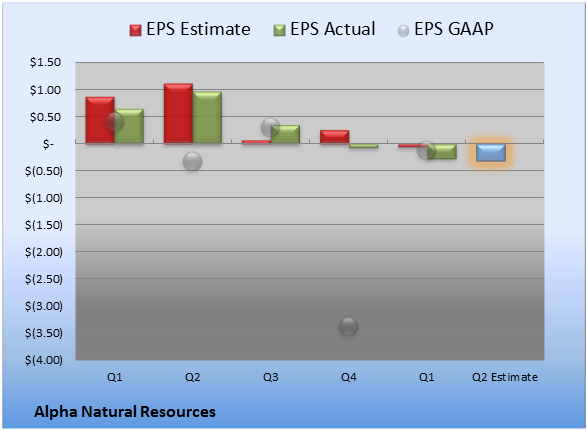Viewport: 587px width, 430px height.
Task: Click the first Q1 green EPS Actual bar
Action: click(x=129, y=126)
